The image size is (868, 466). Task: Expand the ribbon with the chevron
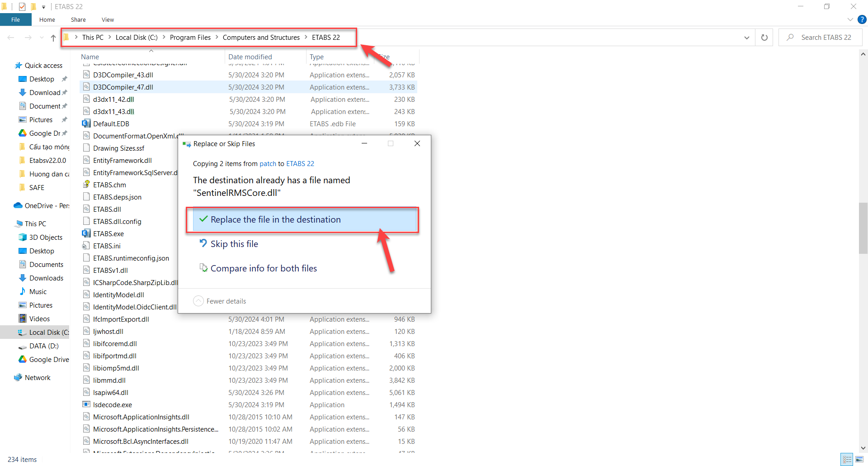click(x=850, y=19)
